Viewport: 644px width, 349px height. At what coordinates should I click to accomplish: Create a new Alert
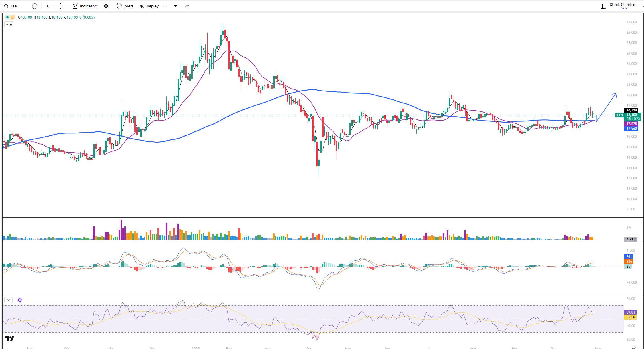click(x=125, y=6)
